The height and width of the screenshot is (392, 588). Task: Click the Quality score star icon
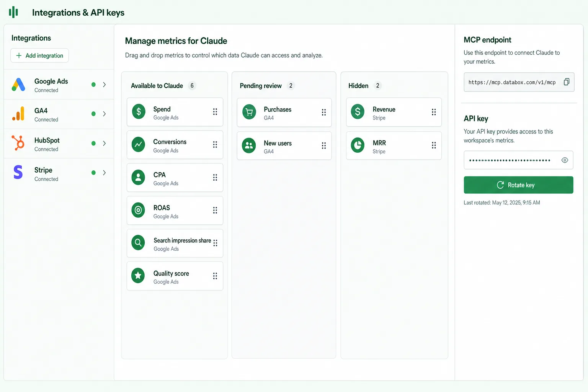tap(138, 275)
